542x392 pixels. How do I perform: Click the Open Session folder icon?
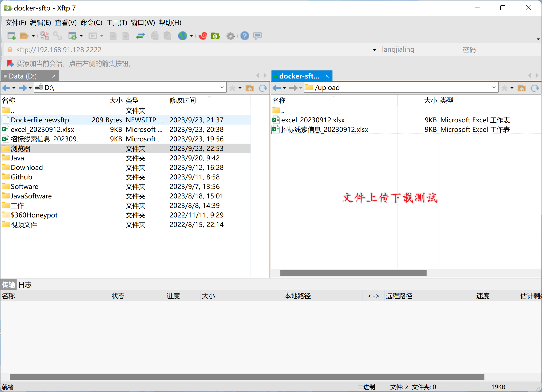[x=24, y=36]
